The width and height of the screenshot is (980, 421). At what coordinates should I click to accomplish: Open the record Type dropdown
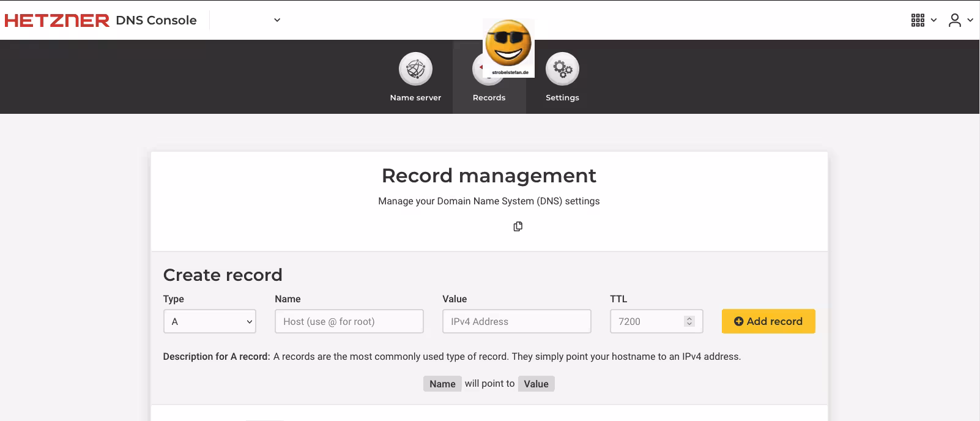(x=210, y=321)
